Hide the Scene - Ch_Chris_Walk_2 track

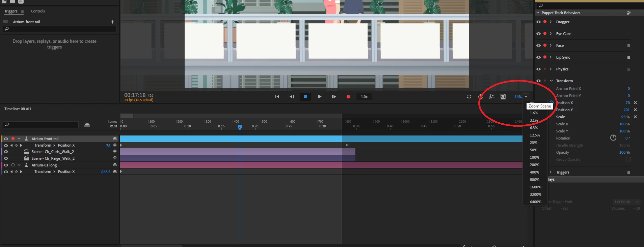coord(6,152)
